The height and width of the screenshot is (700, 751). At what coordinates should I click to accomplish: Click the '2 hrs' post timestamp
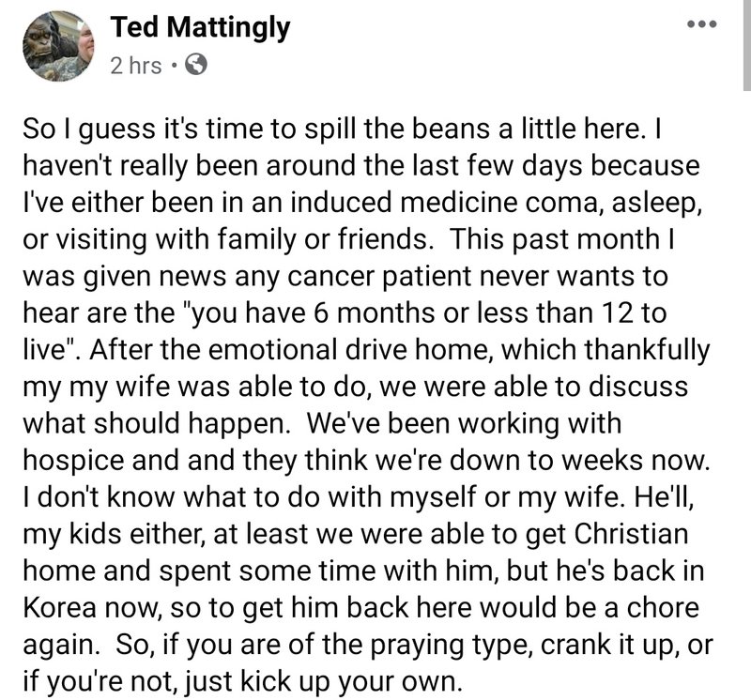(136, 66)
